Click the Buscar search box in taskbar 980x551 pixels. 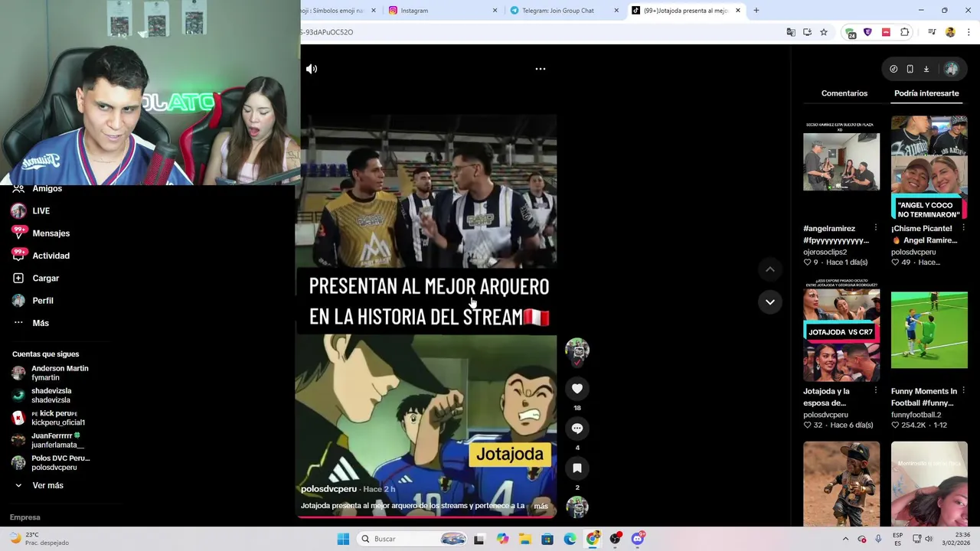[x=413, y=539]
